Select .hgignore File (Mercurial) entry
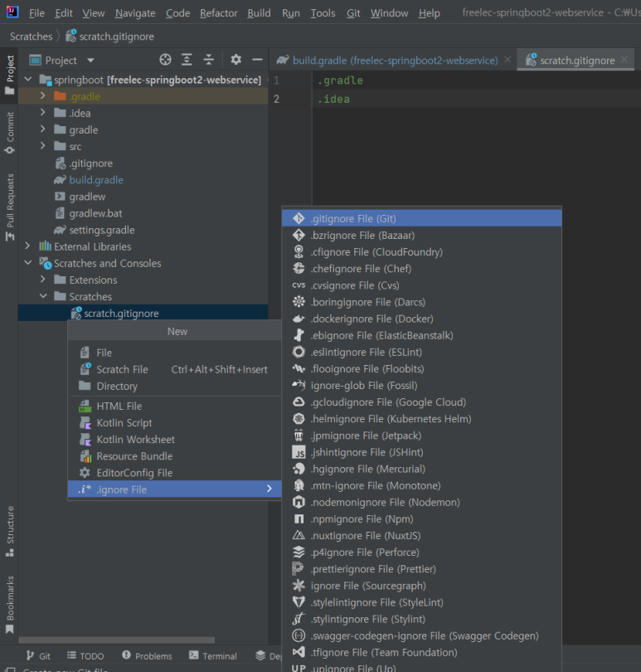This screenshot has width=641, height=672. pyautogui.click(x=421, y=469)
